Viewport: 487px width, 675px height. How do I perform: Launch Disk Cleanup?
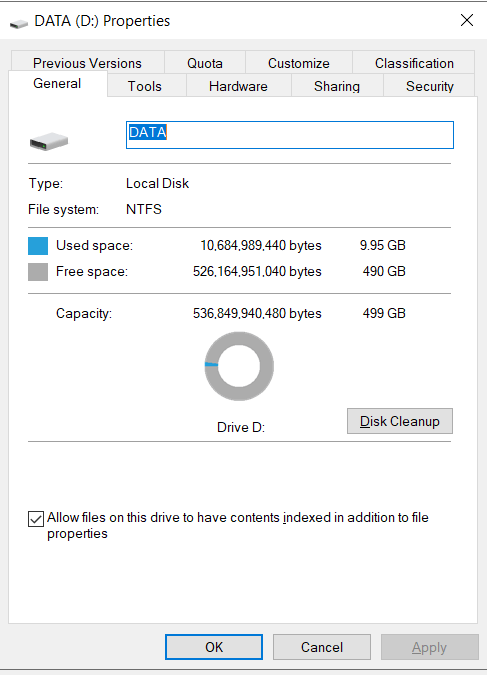point(400,421)
